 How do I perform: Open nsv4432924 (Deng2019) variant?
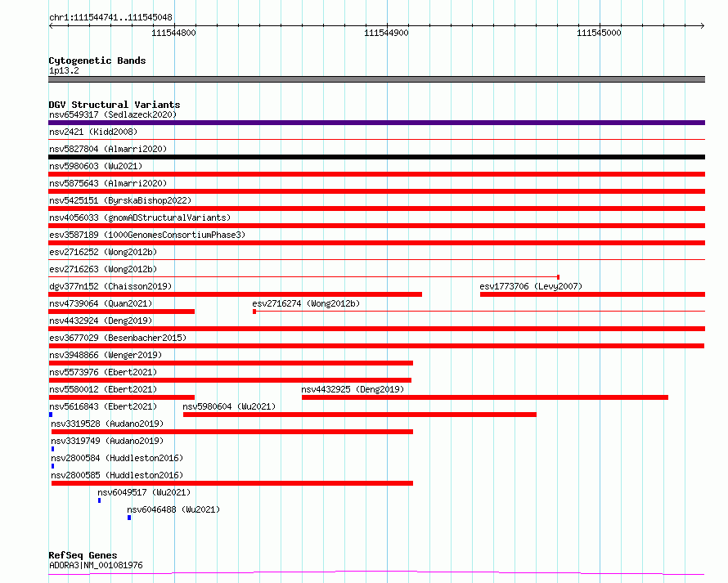pos(101,321)
